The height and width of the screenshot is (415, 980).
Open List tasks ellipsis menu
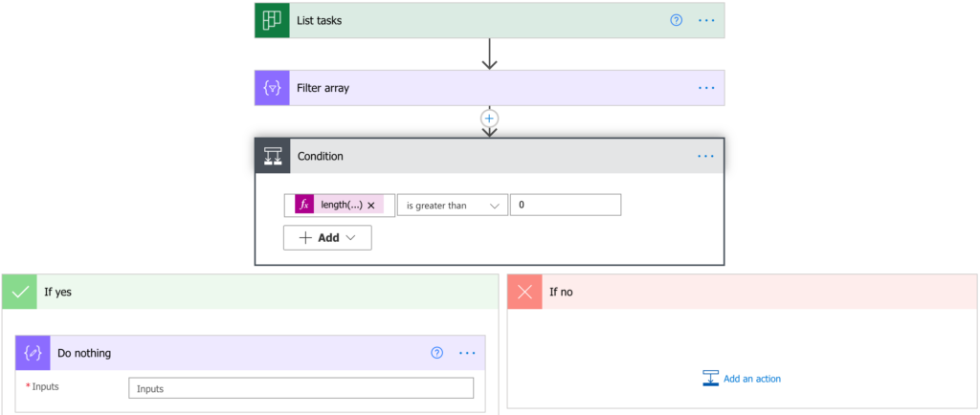click(x=706, y=21)
